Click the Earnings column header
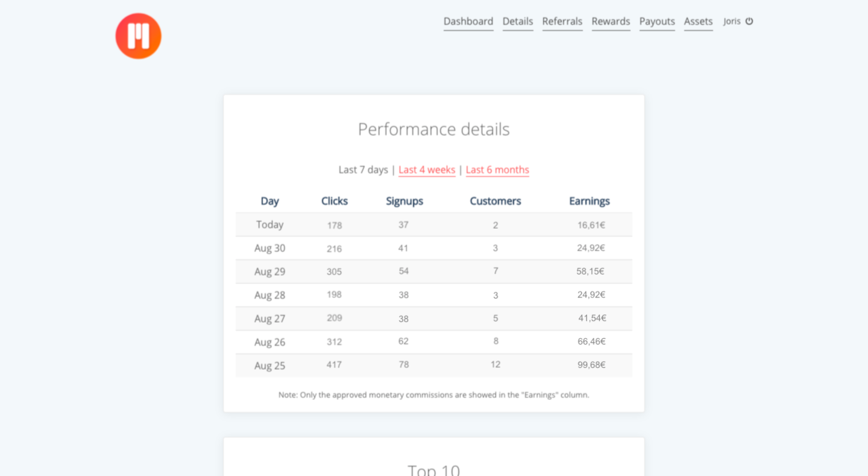Image resolution: width=868 pixels, height=476 pixels. pos(590,202)
